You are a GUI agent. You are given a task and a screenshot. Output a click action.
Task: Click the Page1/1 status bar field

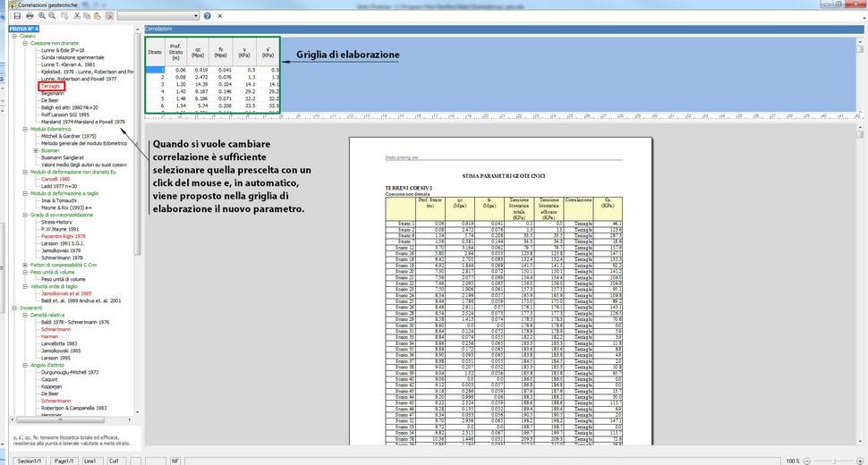(64, 461)
